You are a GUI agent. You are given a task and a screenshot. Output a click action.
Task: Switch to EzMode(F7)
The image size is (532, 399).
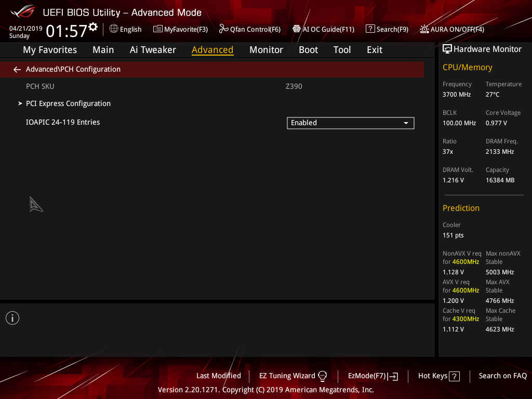click(373, 376)
